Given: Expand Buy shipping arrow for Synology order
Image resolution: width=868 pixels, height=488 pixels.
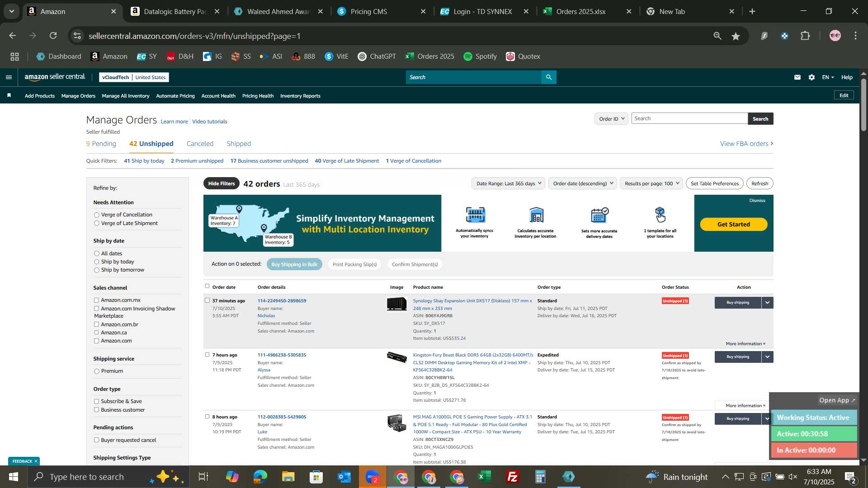Looking at the screenshot, I should click(x=768, y=303).
